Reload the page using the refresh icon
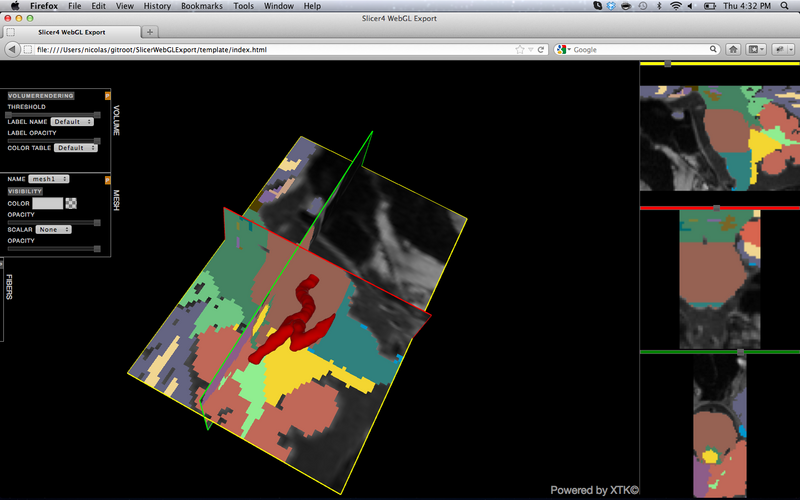800x500 pixels. [x=540, y=49]
